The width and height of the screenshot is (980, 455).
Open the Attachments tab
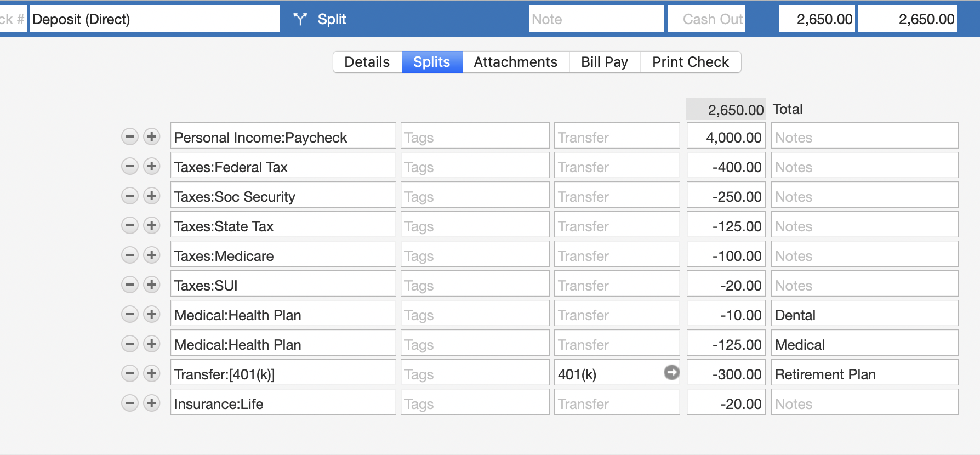[x=516, y=62]
